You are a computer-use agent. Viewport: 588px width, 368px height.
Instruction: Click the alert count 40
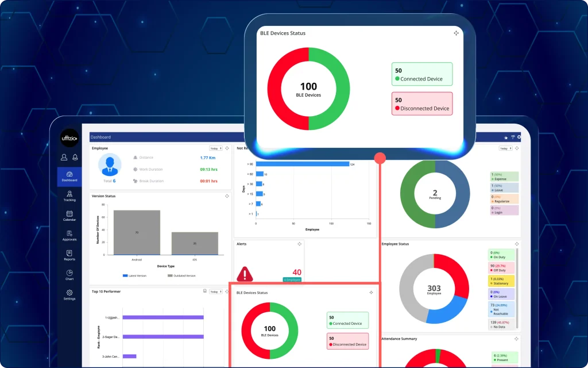point(297,272)
